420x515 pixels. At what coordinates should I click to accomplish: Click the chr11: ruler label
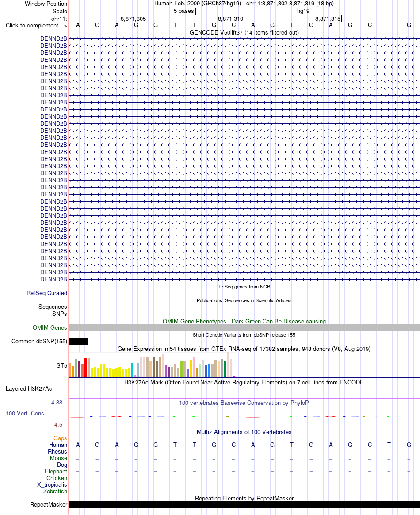[x=59, y=19]
